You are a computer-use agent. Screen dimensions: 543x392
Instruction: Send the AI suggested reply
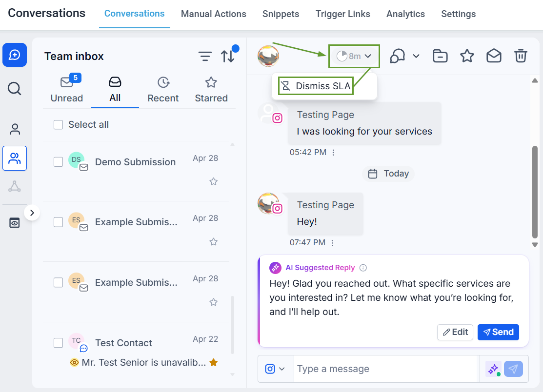pyautogui.click(x=498, y=332)
